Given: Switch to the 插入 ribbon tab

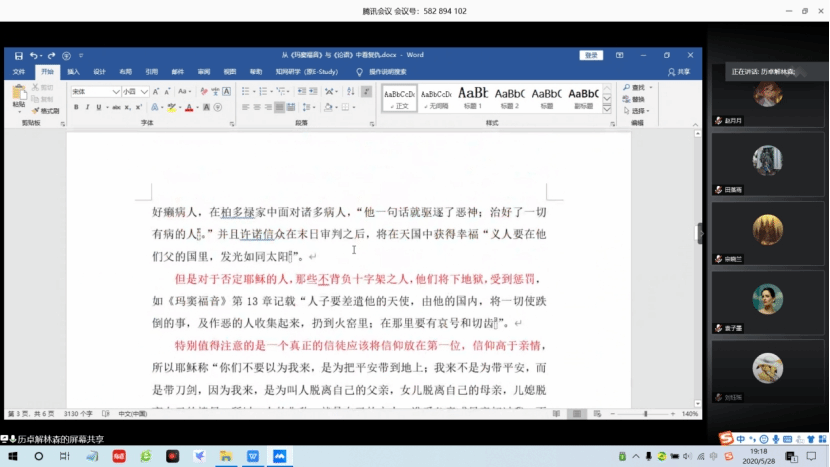Looking at the screenshot, I should coord(73,72).
